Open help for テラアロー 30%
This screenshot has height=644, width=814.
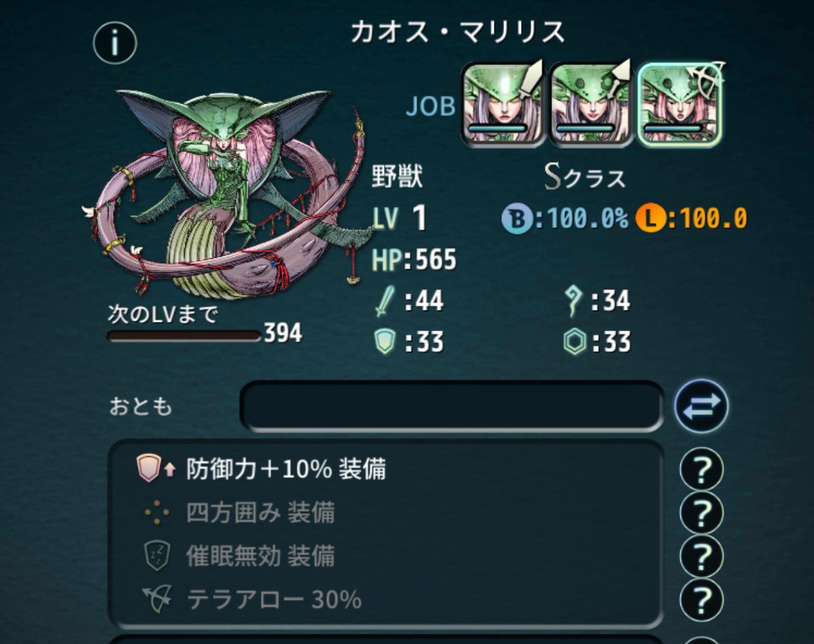pos(701,600)
